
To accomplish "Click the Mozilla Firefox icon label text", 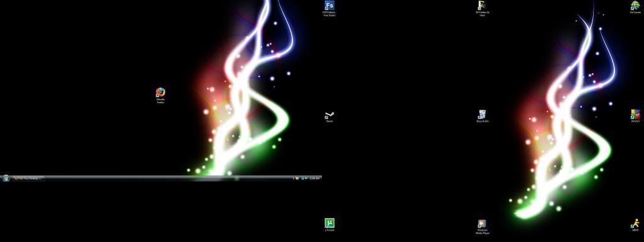I will click(160, 101).
